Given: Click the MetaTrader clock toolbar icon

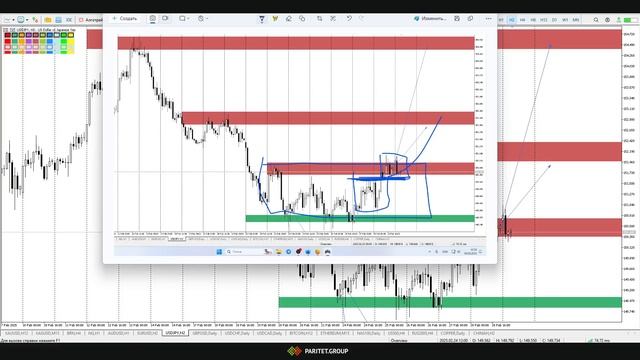Looking at the screenshot, I should click(21, 20).
